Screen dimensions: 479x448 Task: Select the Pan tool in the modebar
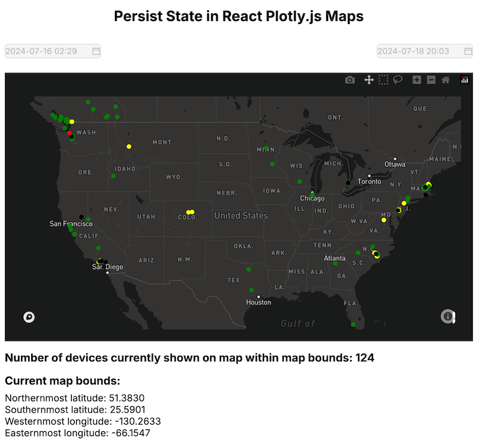point(369,79)
